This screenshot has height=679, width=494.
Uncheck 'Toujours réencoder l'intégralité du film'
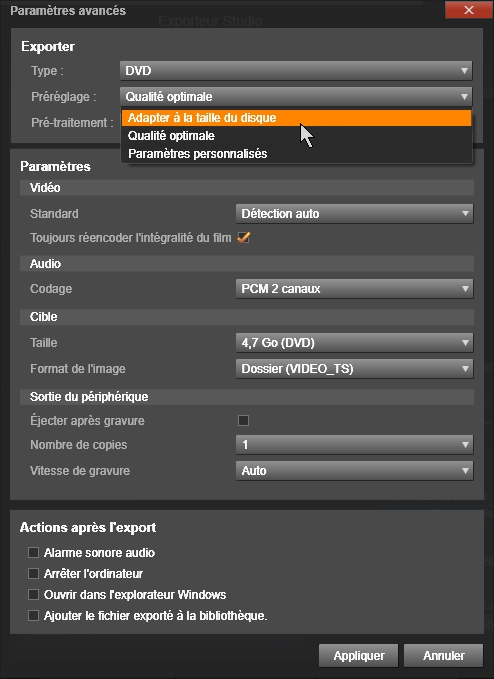coord(243,238)
